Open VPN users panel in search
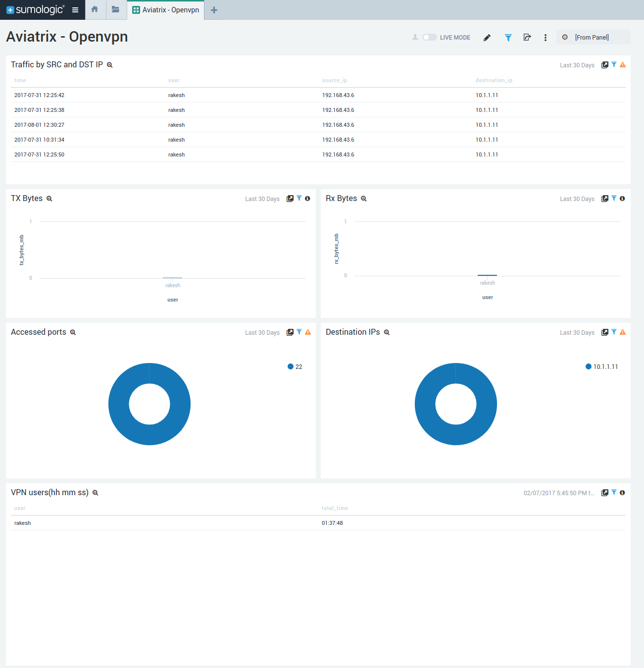 coord(604,493)
